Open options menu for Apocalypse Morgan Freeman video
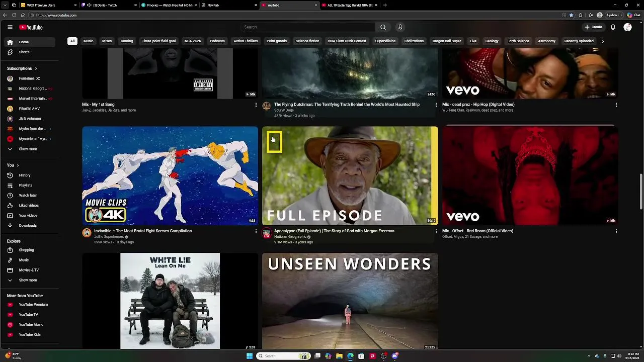This screenshot has height=362, width=644. (x=436, y=231)
